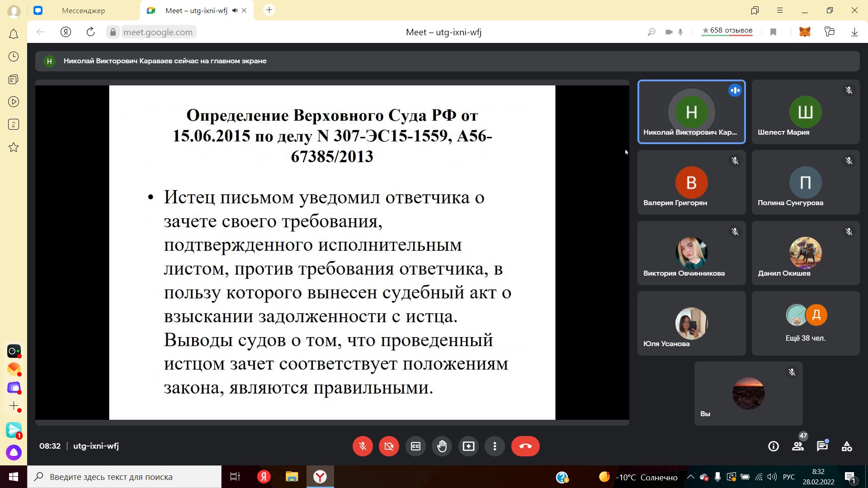The width and height of the screenshot is (868, 488).
Task: Toggle closed captions
Action: (x=415, y=446)
